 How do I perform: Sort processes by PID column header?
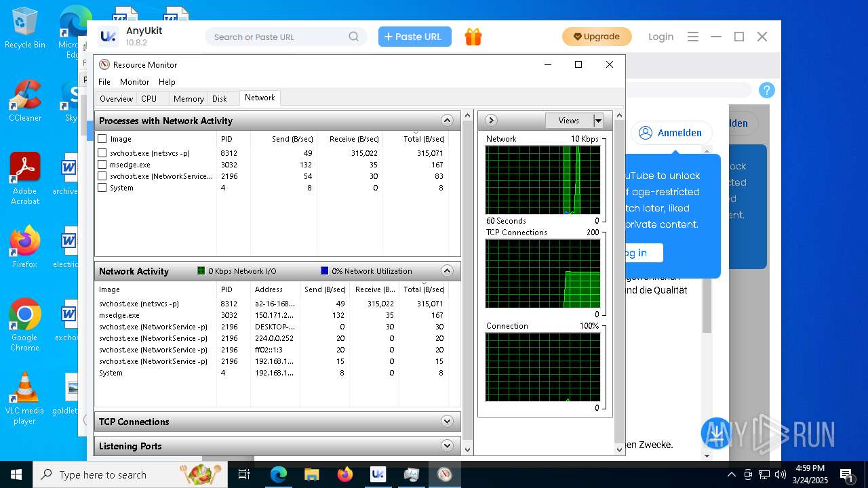(x=233, y=139)
